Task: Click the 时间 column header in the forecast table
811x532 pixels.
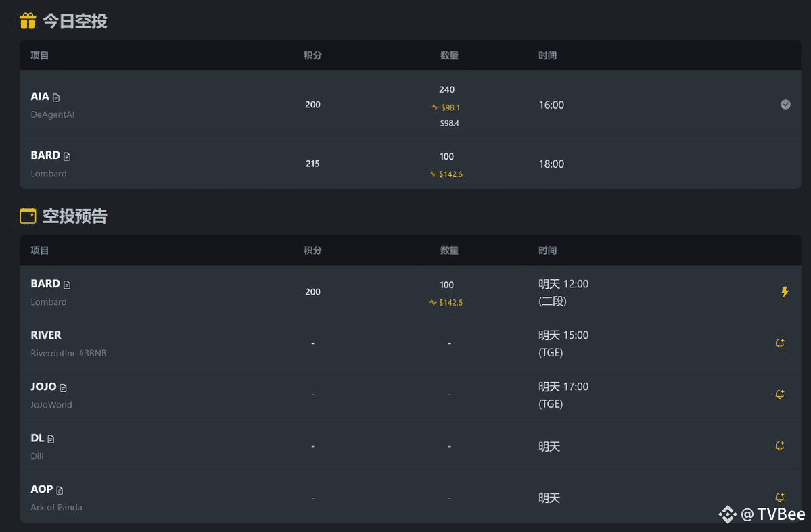Action: (x=547, y=250)
